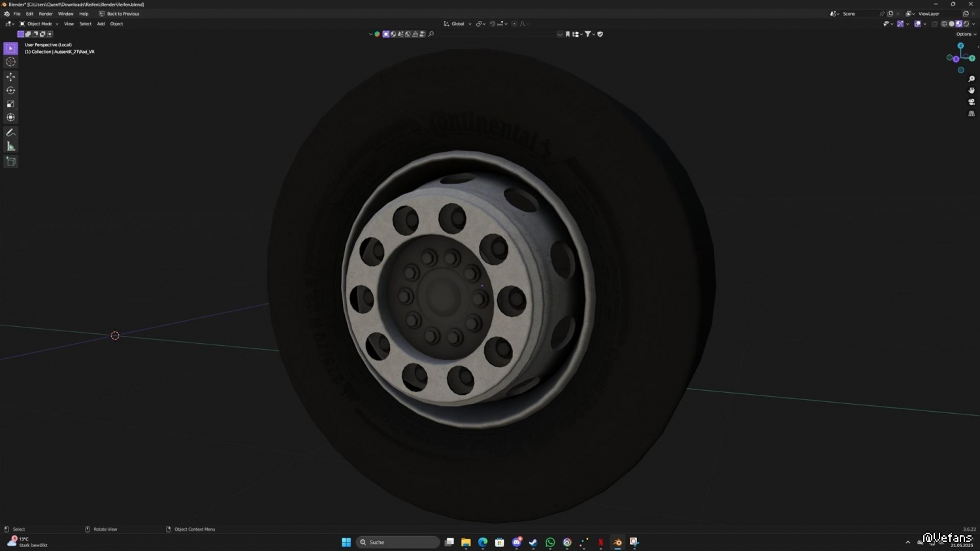980x551 pixels.
Task: Expand the Options dropdown
Action: [x=966, y=34]
